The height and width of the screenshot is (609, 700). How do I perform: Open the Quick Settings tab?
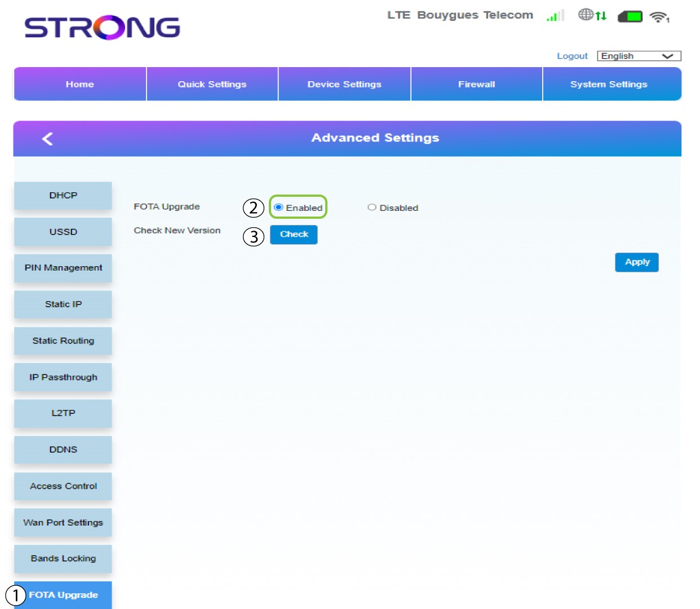point(212,84)
